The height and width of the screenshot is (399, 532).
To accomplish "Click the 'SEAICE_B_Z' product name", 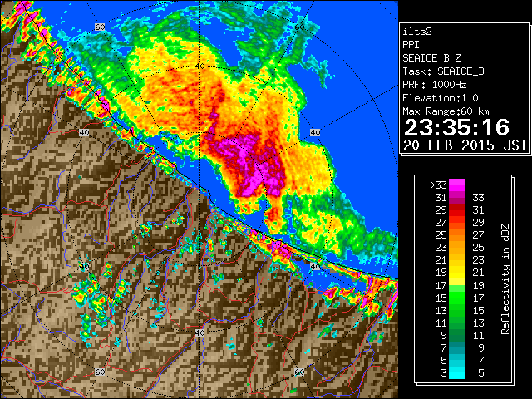I will [431, 58].
